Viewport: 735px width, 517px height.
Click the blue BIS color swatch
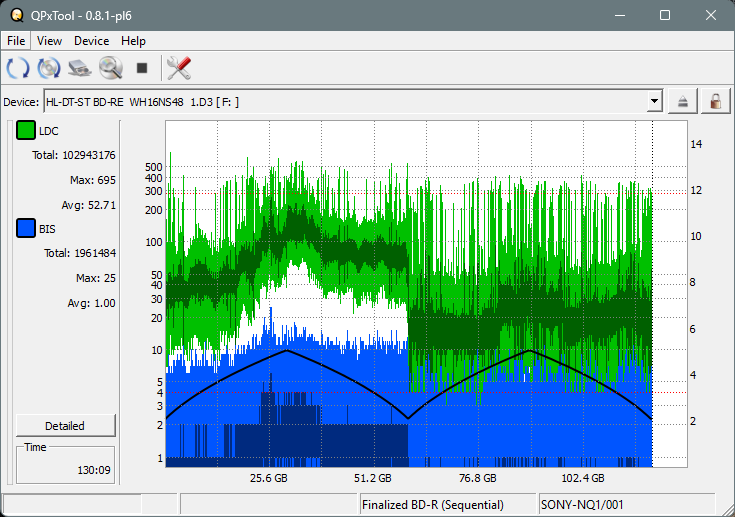26,228
